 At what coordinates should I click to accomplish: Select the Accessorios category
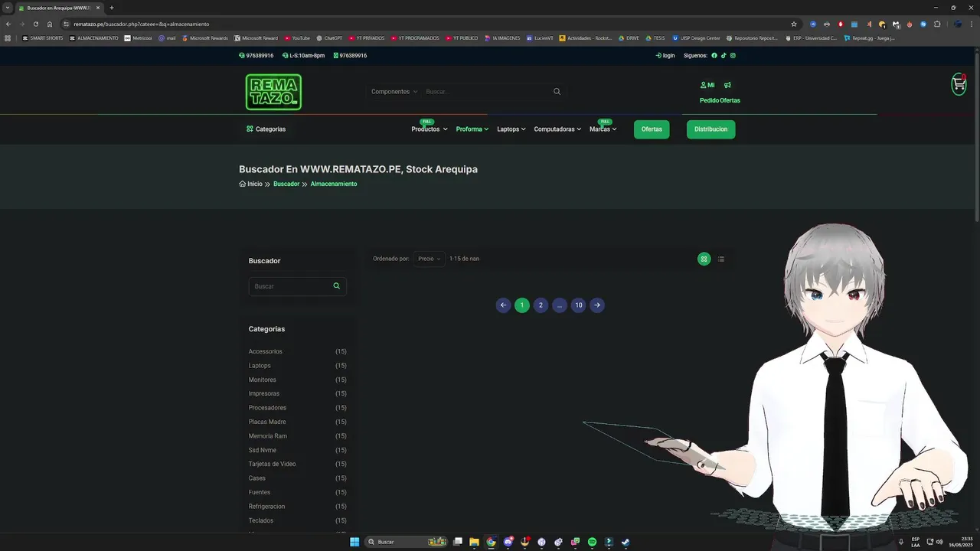coord(265,351)
